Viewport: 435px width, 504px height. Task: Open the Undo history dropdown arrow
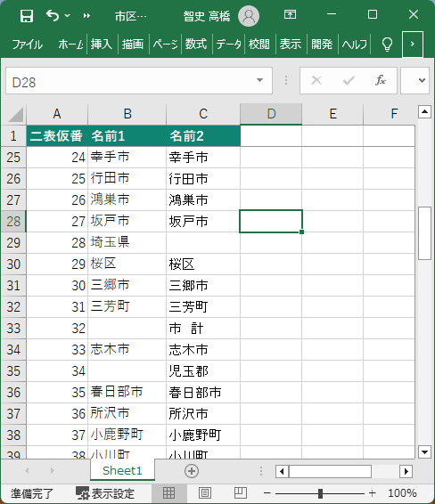tap(67, 15)
